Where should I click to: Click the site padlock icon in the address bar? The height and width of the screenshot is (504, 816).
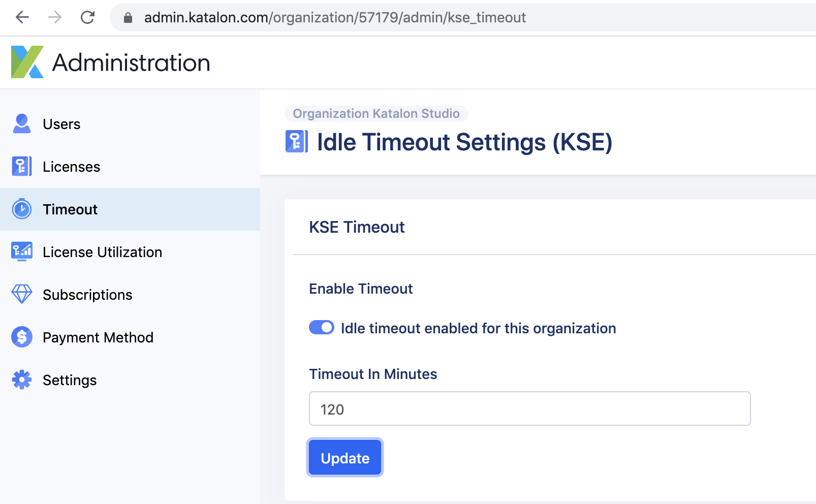[128, 18]
